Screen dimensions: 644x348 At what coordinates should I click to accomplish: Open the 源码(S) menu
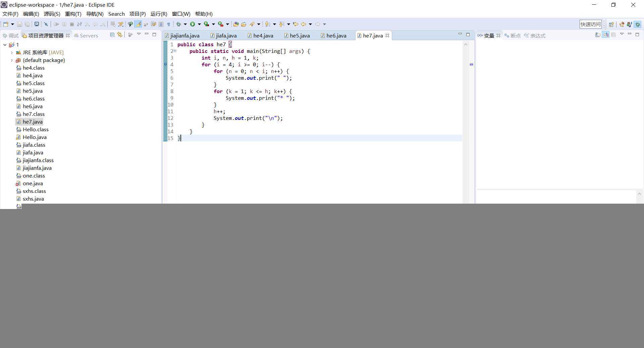pos(52,14)
